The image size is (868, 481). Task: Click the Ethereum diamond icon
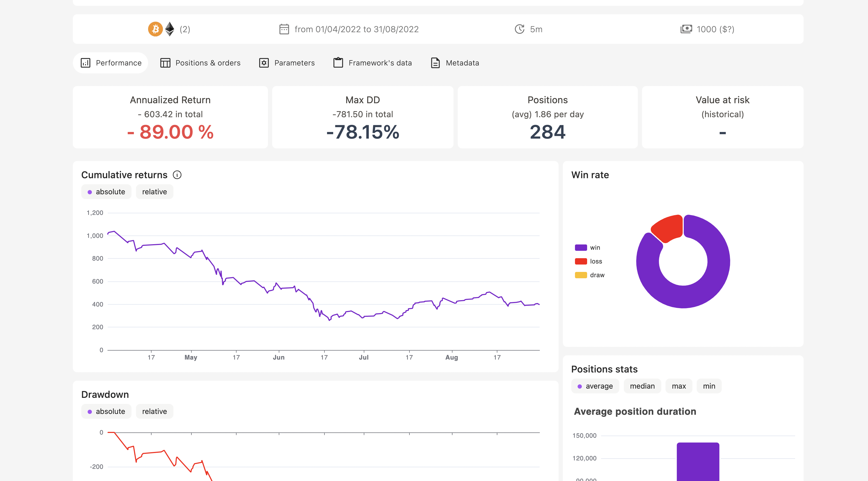[x=170, y=29]
